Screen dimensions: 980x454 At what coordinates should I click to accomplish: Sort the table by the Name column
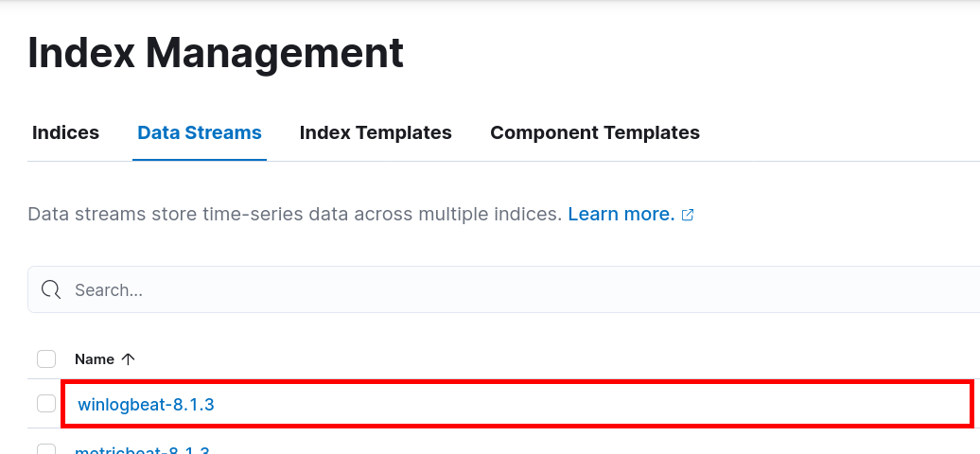coord(95,359)
